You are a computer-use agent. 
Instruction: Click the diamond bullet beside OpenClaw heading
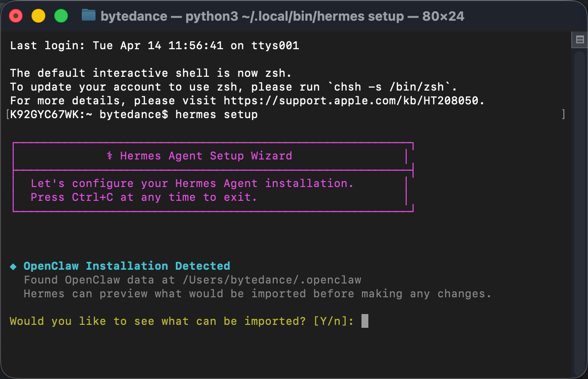point(13,266)
